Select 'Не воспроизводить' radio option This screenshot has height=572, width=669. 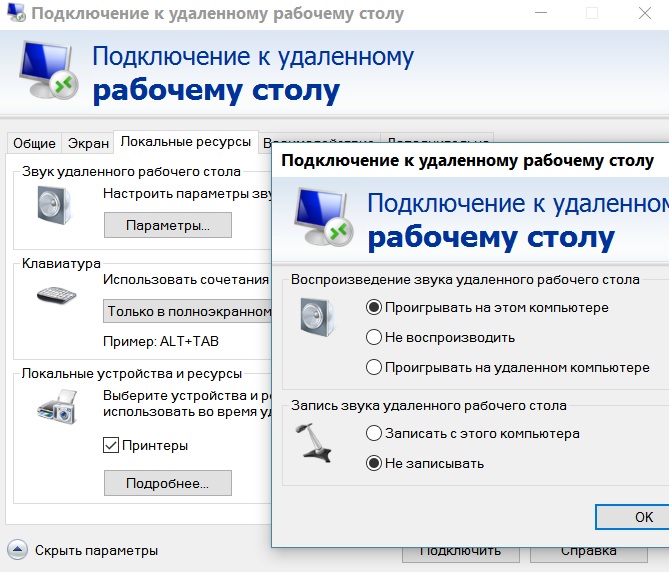374,337
